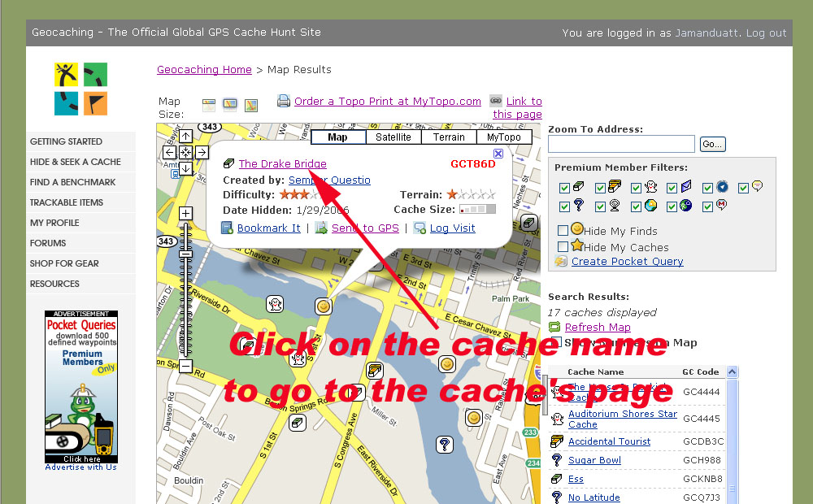813x504 pixels.
Task: Uncheck the multi-cache filter checkbox
Action: (x=601, y=188)
